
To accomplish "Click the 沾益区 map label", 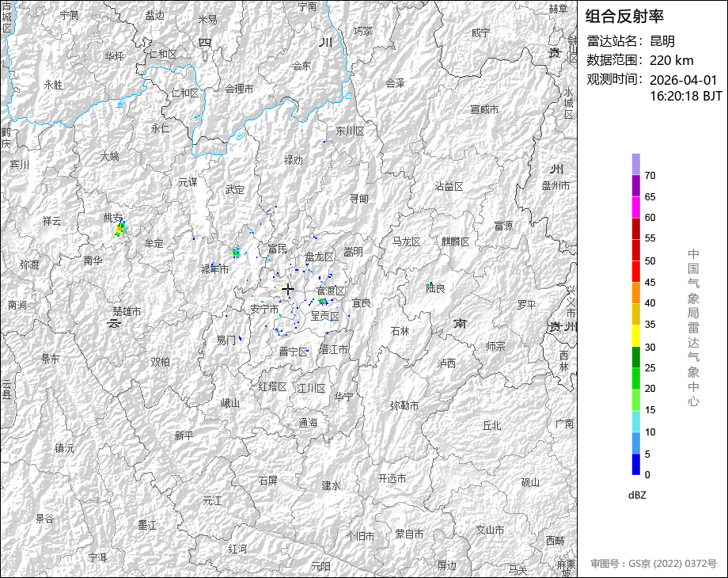I will point(449,186).
